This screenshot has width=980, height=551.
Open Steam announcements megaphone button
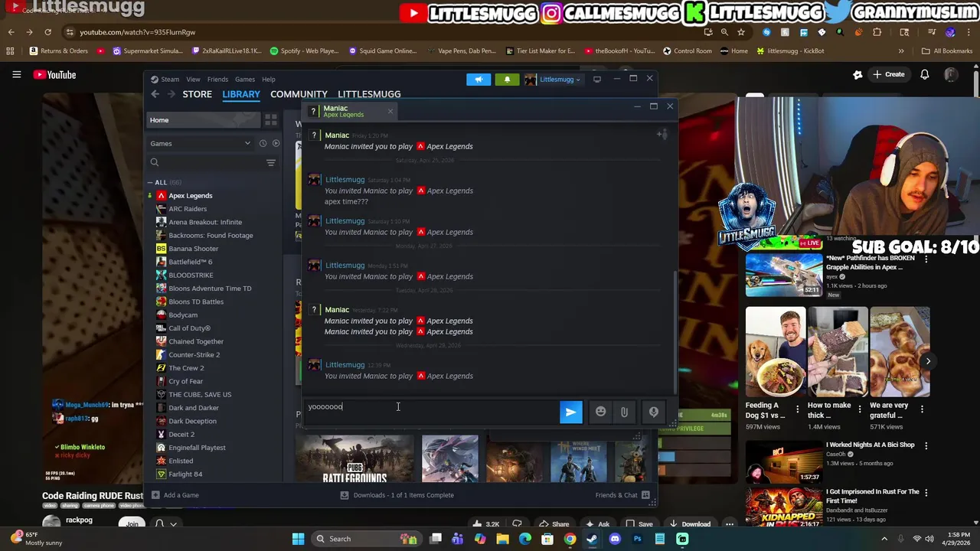pyautogui.click(x=479, y=79)
